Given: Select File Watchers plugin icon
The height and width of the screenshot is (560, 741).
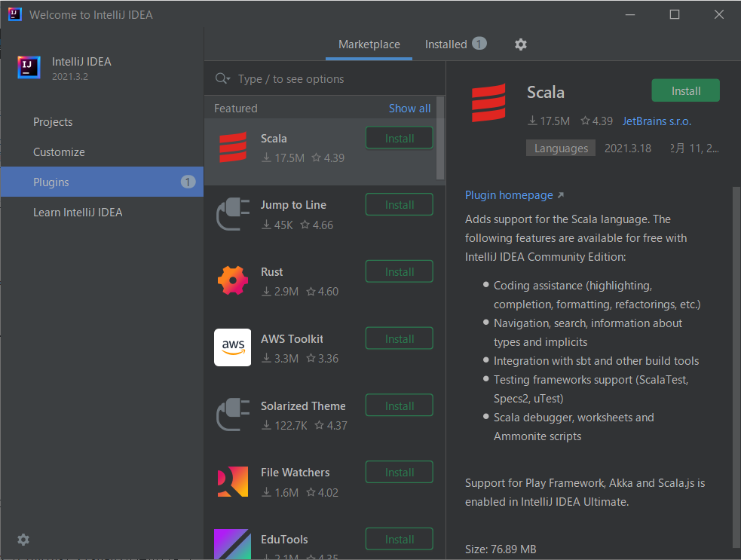Looking at the screenshot, I should 232,482.
